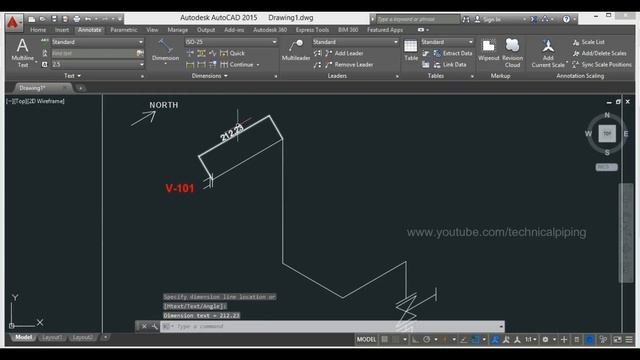This screenshot has height=360, width=640.
Task: Select the Revision Cloud tool
Action: (x=512, y=53)
